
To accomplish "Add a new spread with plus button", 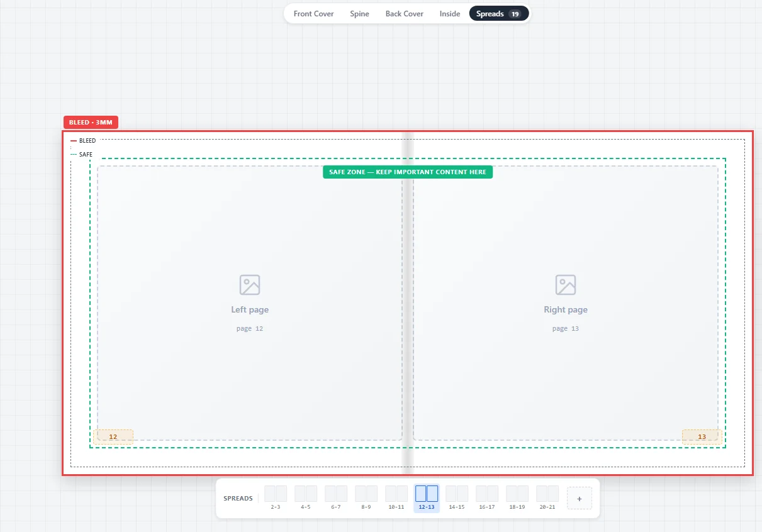I will [580, 498].
